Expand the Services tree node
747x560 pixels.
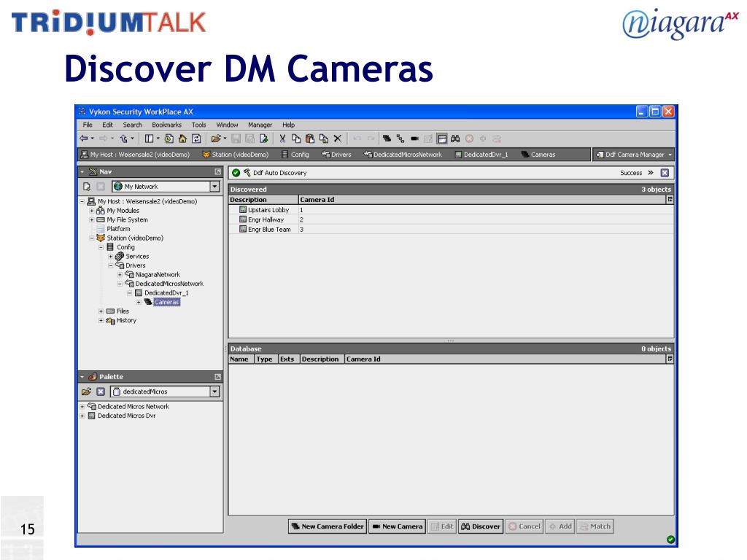(111, 256)
